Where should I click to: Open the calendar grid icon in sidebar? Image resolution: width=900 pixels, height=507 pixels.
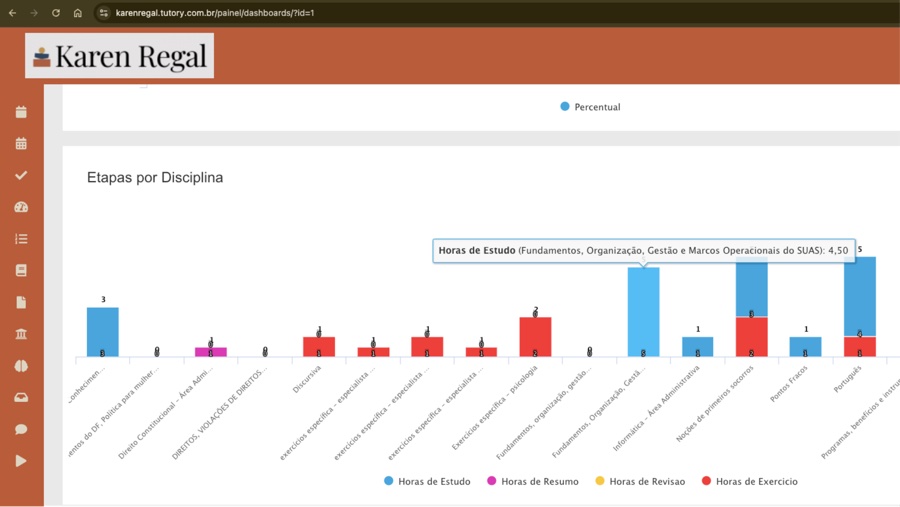(x=21, y=144)
